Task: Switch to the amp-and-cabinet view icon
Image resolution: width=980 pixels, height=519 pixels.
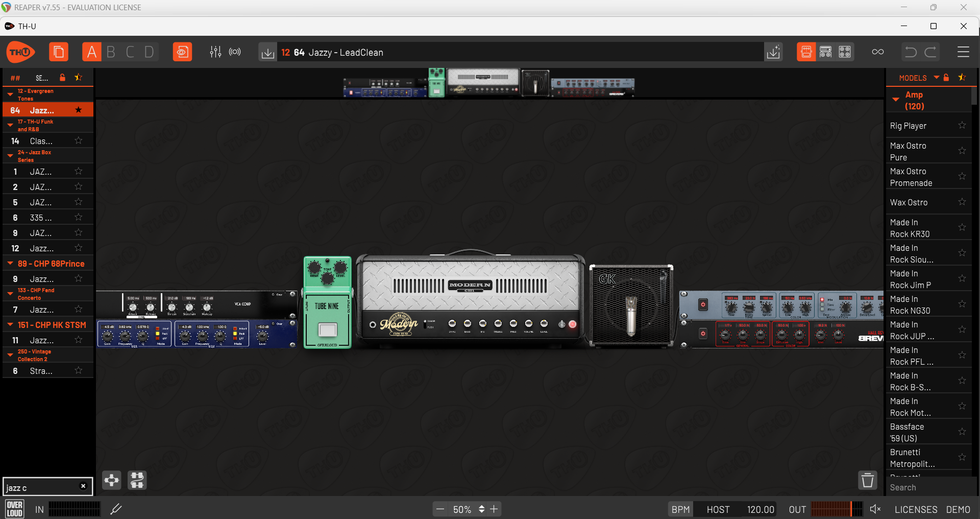Action: tap(825, 52)
